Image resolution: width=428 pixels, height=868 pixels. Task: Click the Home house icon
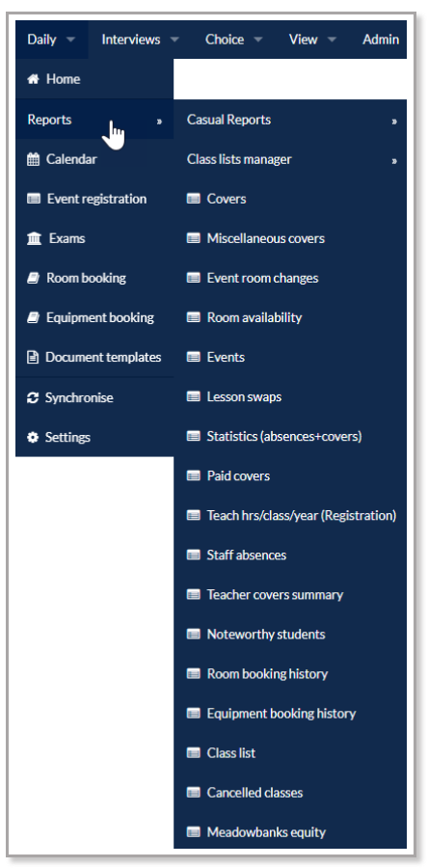pyautogui.click(x=33, y=79)
